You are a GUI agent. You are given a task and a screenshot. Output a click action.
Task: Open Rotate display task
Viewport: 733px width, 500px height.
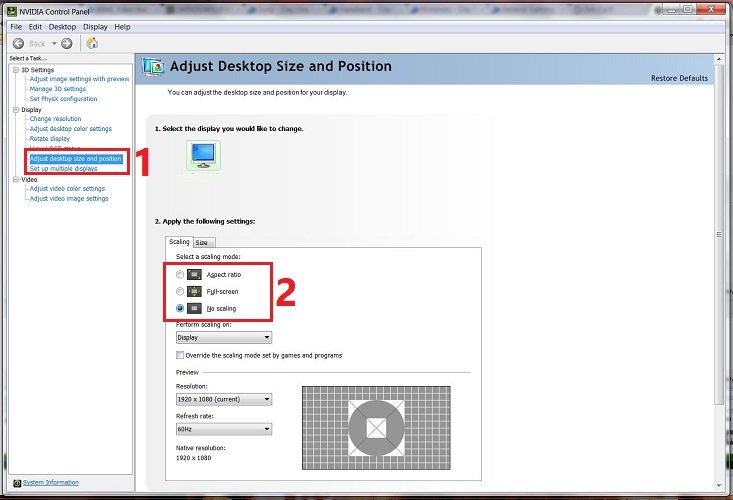pyautogui.click(x=50, y=139)
